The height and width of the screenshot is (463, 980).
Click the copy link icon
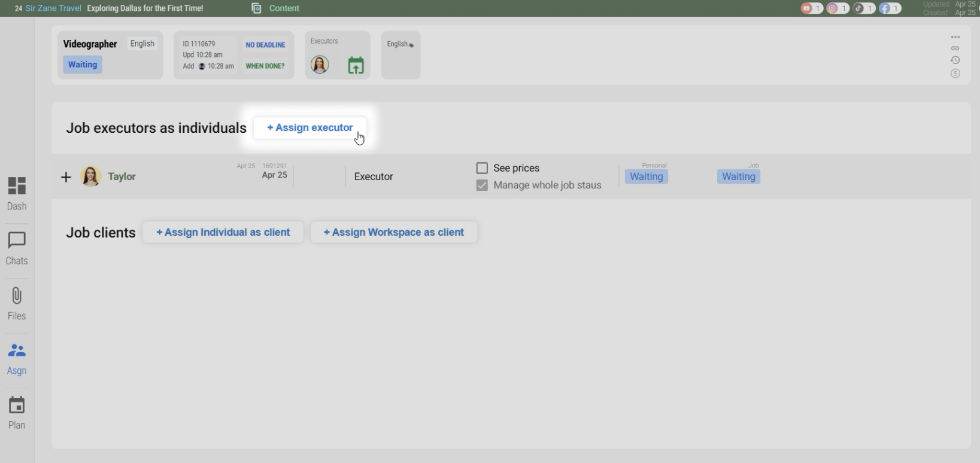tap(955, 48)
